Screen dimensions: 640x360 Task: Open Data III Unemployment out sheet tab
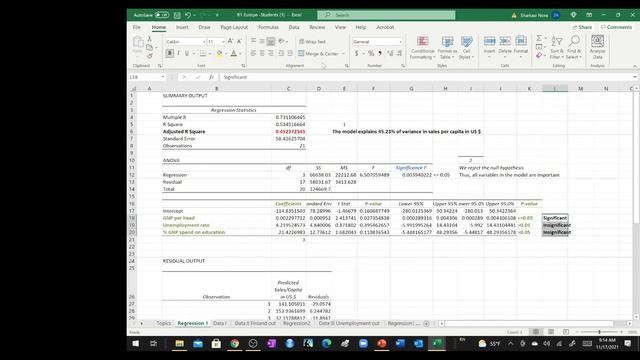(349, 323)
